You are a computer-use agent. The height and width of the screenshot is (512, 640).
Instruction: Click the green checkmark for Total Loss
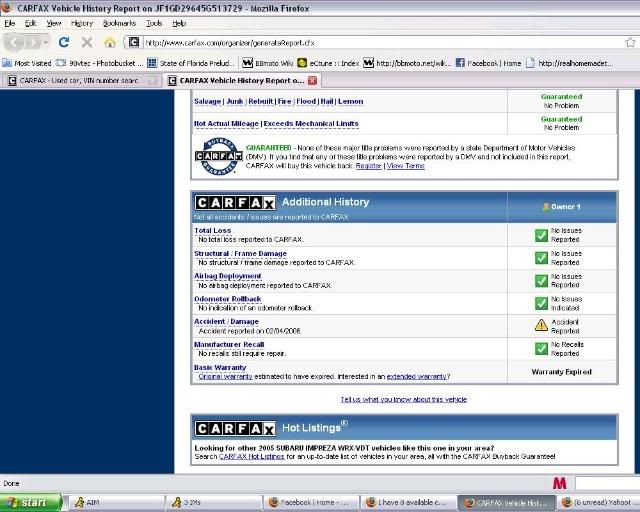tap(541, 235)
